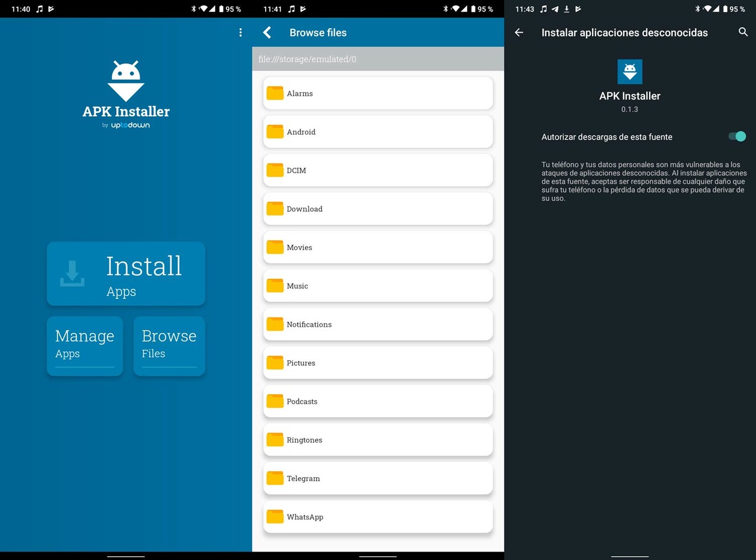Open the Telegram folder
Screen dimensions: 756x560
coord(377,478)
